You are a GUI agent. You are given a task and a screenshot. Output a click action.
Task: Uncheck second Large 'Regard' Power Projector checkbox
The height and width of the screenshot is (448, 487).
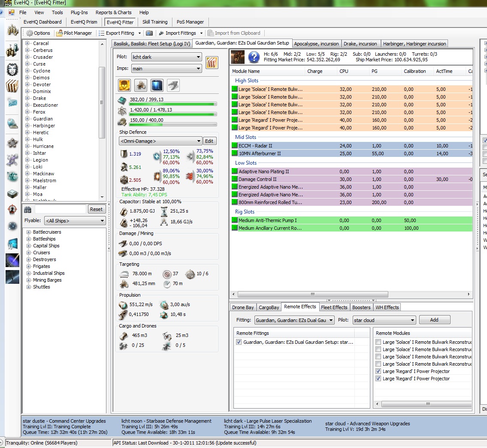(378, 379)
